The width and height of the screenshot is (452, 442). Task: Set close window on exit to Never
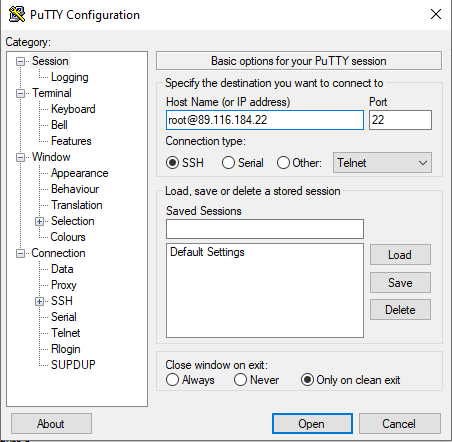click(240, 380)
